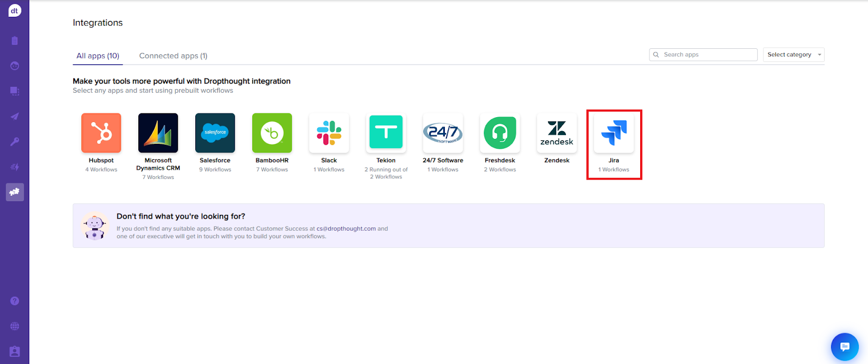Open the profile badge sidebar icon
The width and height of the screenshot is (868, 364).
(x=15, y=352)
